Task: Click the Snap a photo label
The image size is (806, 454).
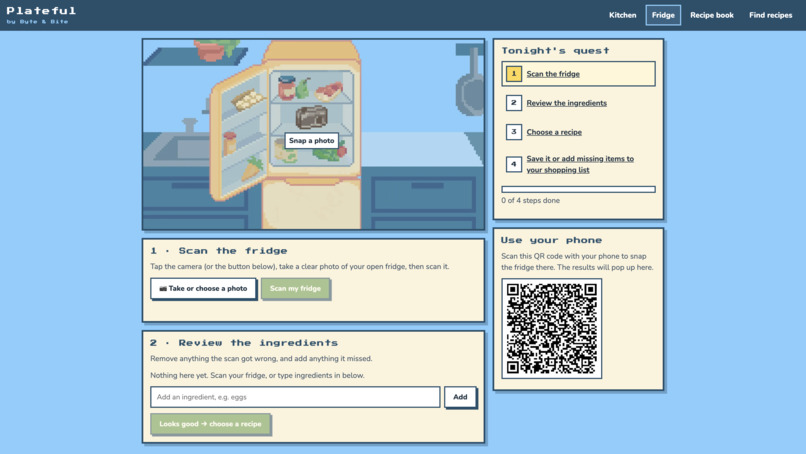Action: coord(312,140)
